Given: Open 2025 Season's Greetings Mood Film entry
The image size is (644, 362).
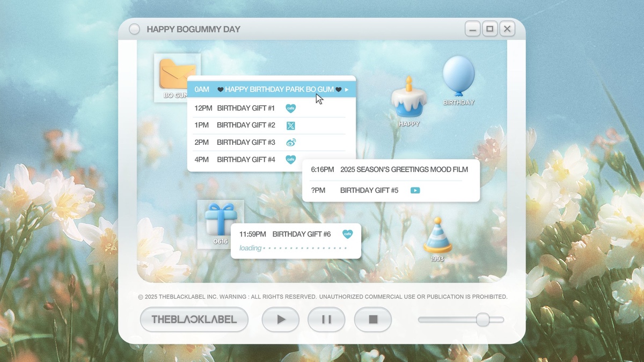Looking at the screenshot, I should [x=404, y=169].
